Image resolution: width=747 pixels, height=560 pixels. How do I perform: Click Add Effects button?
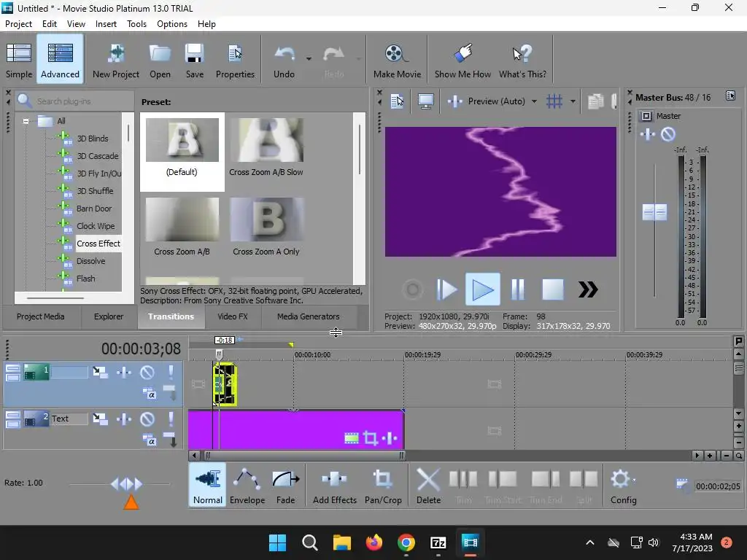[x=334, y=485]
